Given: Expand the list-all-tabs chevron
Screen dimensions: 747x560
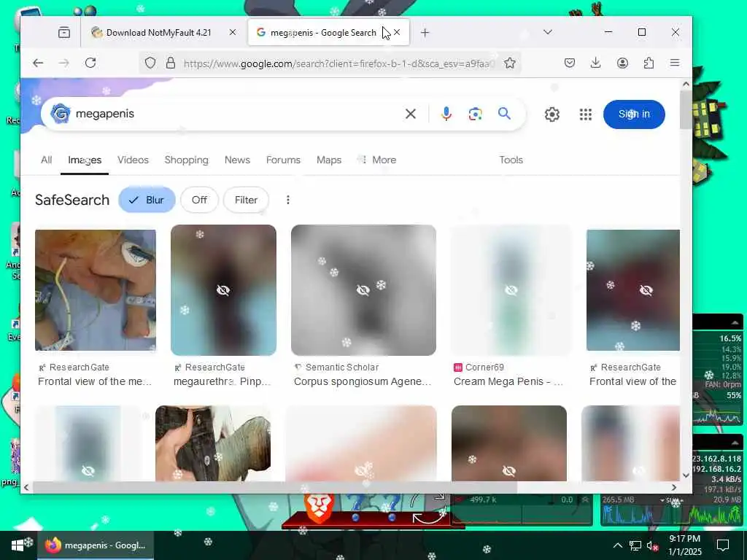Looking at the screenshot, I should [548, 32].
